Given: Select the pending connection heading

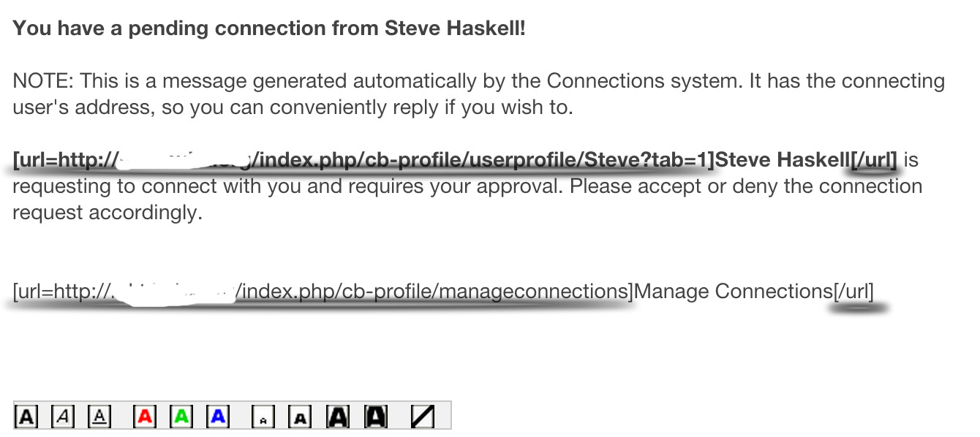Looking at the screenshot, I should pyautogui.click(x=269, y=29).
